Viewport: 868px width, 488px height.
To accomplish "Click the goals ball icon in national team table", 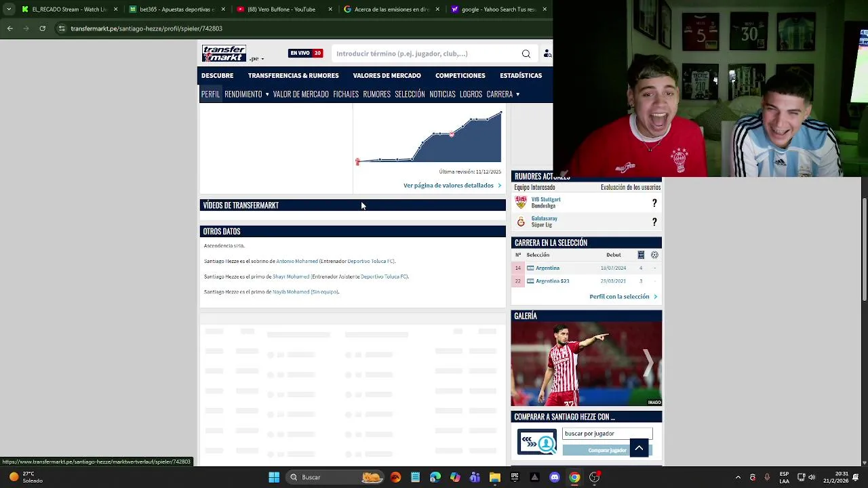I will 654,255.
